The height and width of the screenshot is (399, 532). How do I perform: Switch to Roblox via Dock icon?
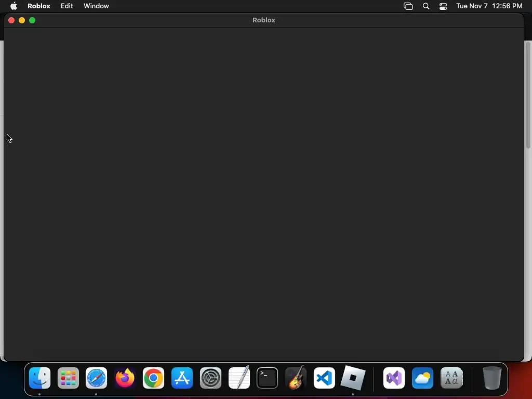(353, 378)
